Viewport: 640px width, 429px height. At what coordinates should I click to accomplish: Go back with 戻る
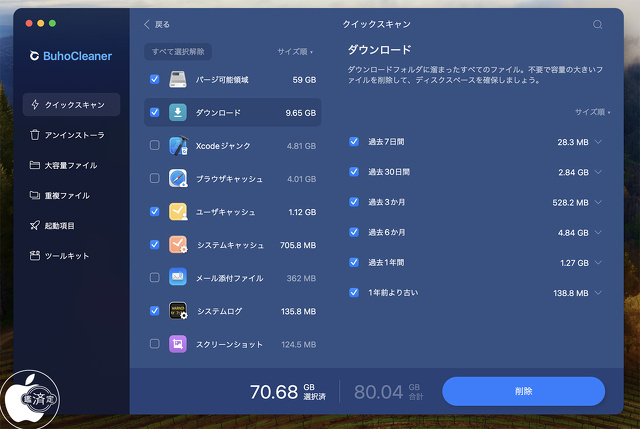pos(157,24)
